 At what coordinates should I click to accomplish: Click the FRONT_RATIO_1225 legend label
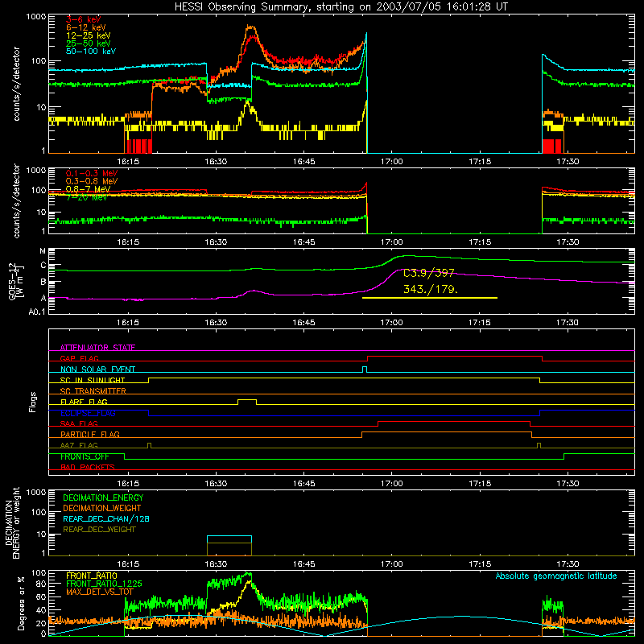coord(104,584)
